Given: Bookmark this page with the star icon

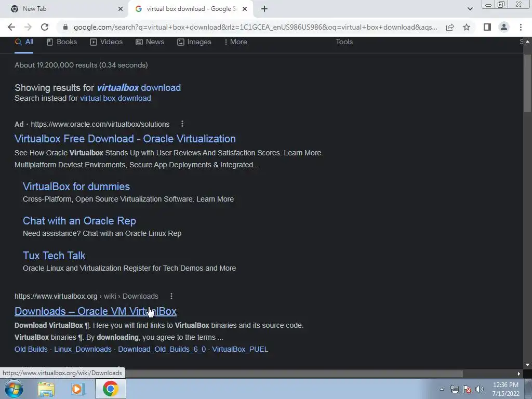Looking at the screenshot, I should click(x=467, y=27).
